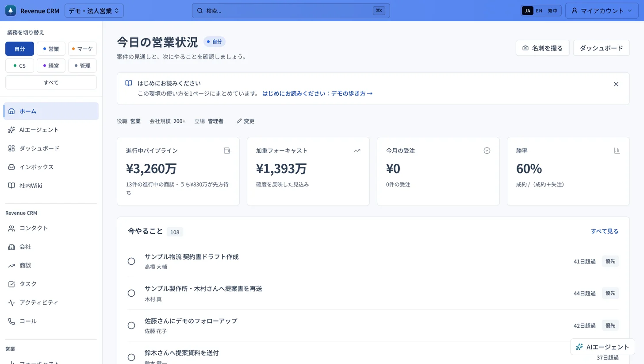Image resolution: width=644 pixels, height=364 pixels.
Task: Open the floating AIエージェント button
Action: (x=602, y=347)
